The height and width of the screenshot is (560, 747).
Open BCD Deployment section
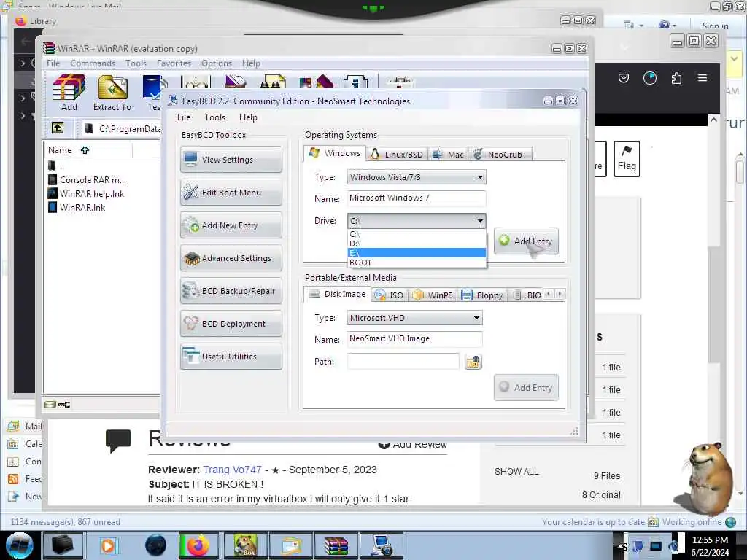(x=231, y=324)
